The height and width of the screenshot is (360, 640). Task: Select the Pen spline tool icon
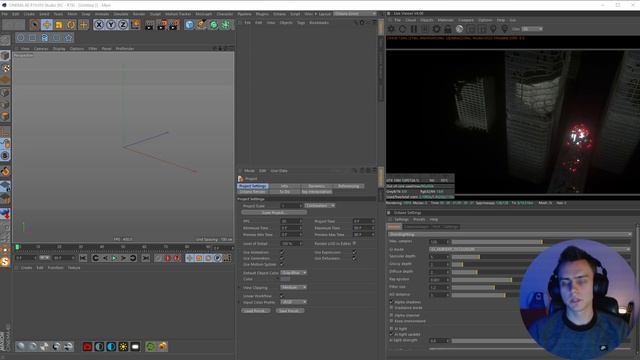pyautogui.click(x=201, y=25)
